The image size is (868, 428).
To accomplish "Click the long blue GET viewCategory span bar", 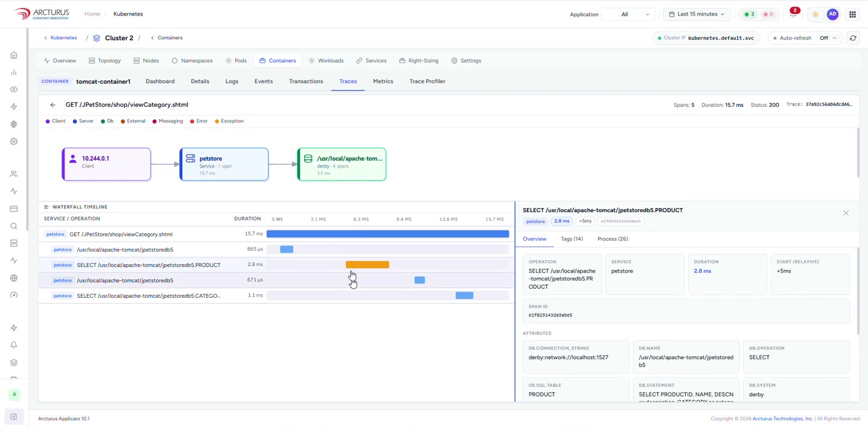I will [x=388, y=234].
